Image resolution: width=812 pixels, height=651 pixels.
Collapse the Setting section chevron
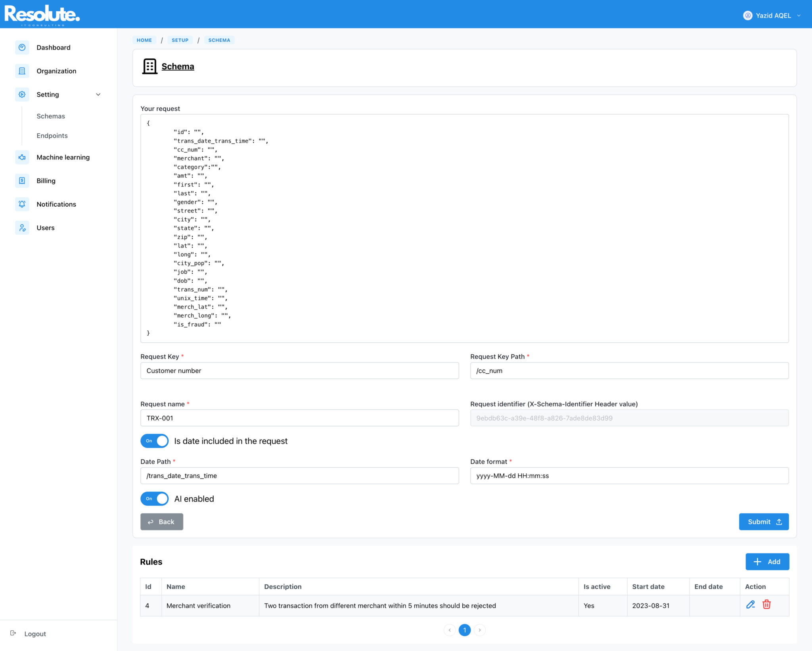click(x=98, y=94)
